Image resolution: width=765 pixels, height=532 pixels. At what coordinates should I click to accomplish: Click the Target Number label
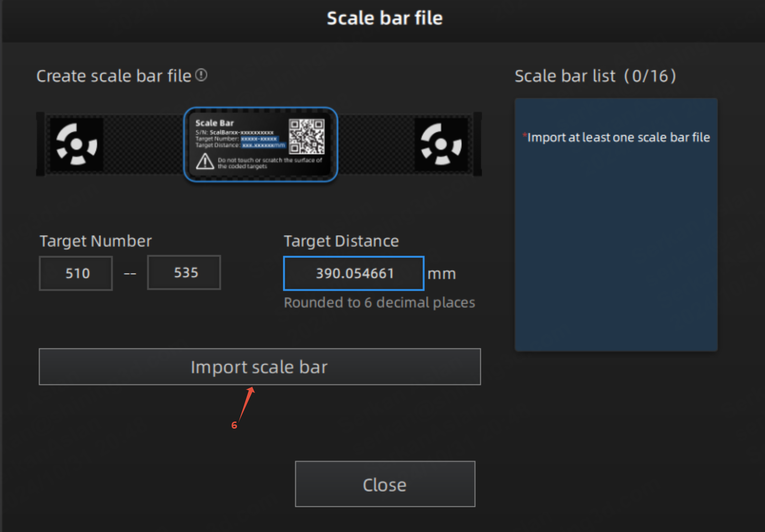click(x=95, y=241)
